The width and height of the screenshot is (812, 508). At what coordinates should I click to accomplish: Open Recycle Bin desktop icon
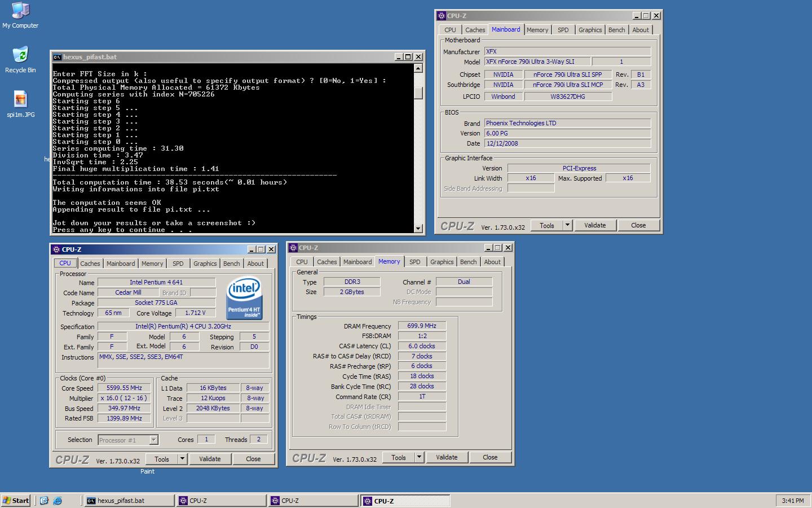point(20,60)
